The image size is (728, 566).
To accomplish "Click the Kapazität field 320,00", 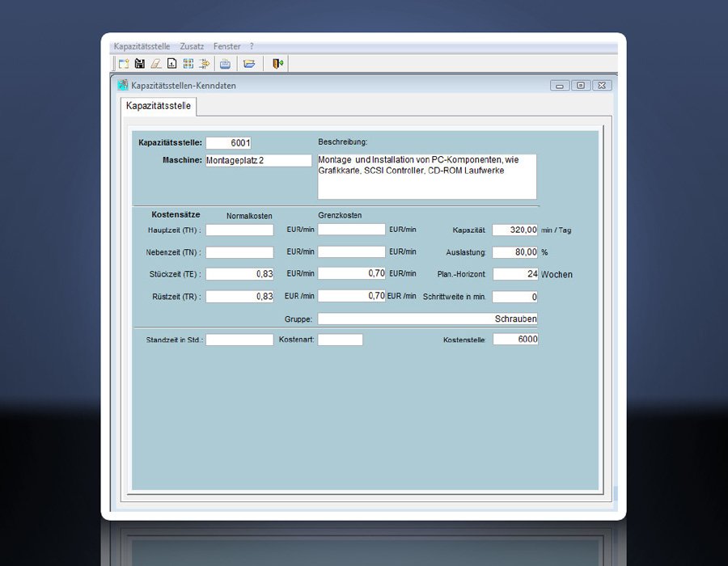I will click(515, 230).
